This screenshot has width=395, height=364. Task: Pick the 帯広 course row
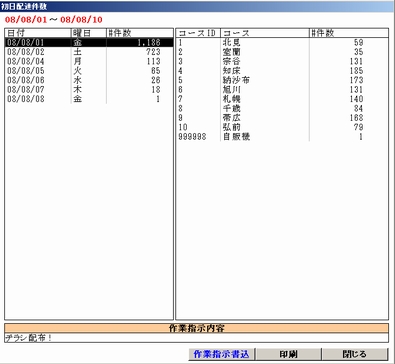[282, 118]
